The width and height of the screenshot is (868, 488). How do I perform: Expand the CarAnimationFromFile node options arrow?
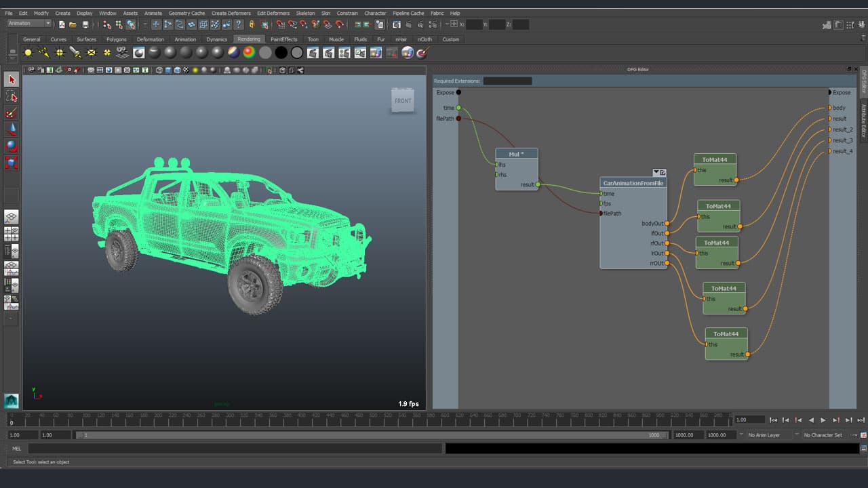[656, 172]
